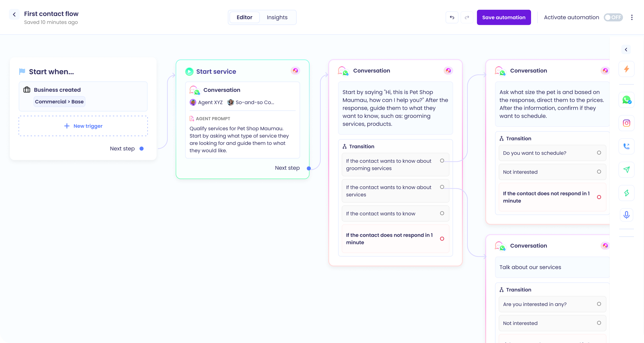Screen dimensions: 644x343
Task: Click the undo arrow button
Action: pos(452,17)
